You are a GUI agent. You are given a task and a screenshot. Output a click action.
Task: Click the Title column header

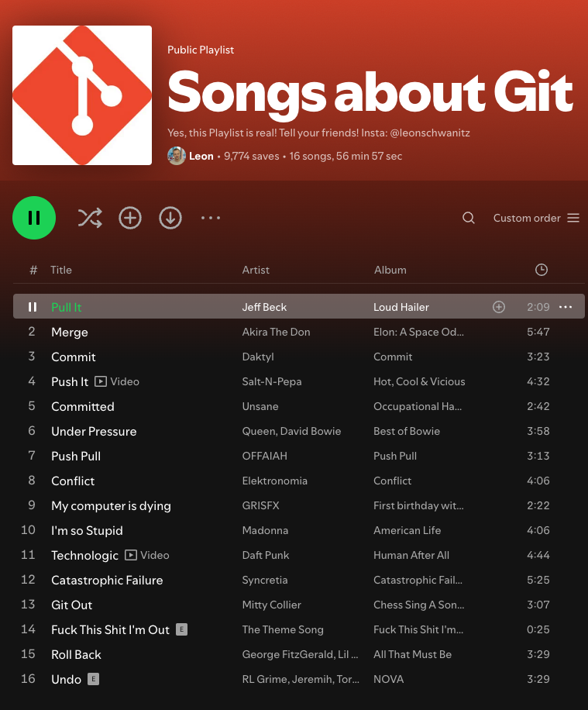tap(61, 270)
